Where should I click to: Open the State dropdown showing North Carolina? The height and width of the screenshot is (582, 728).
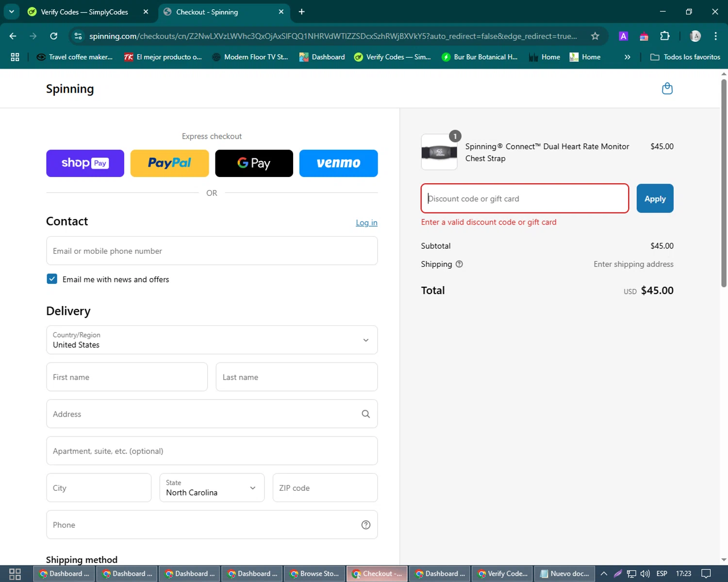coord(212,488)
